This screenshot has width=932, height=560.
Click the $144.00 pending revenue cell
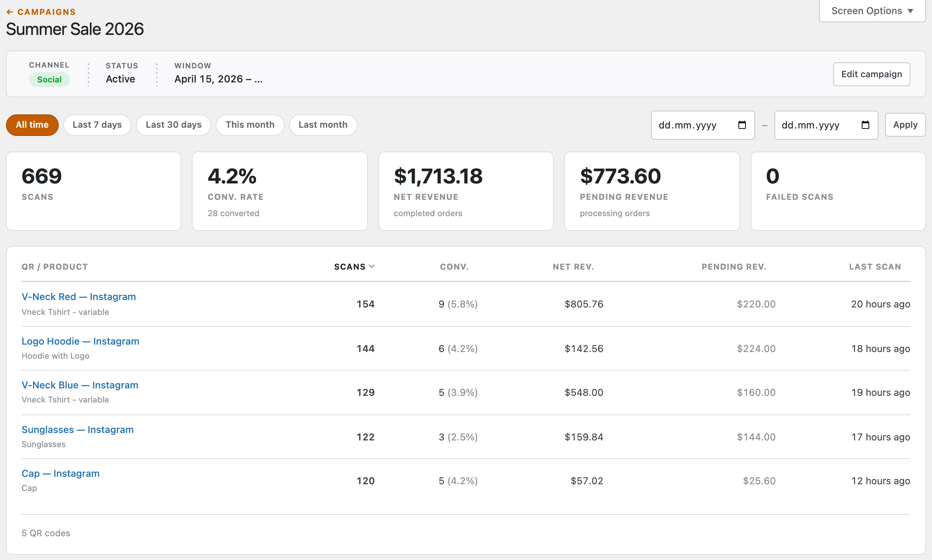click(x=756, y=437)
